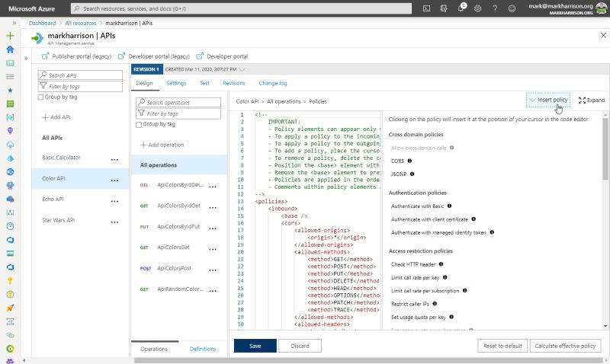610x364 pixels.
Task: Open the Help question mark icon
Action: 495,8
